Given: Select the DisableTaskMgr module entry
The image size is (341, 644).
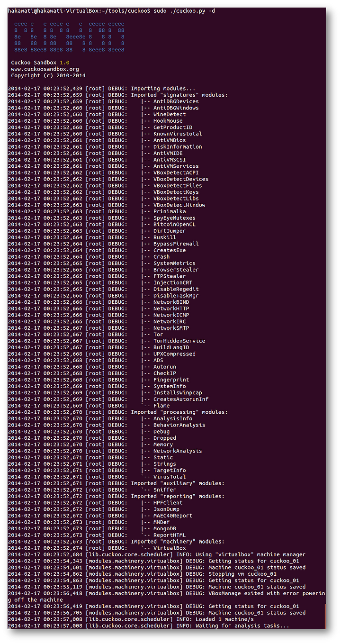Looking at the screenshot, I should click(176, 296).
